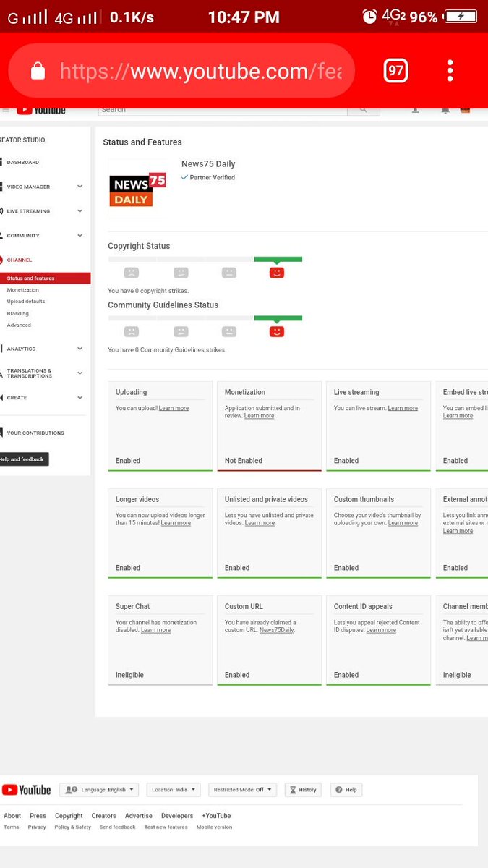Click Learn more in Content ID appeals
This screenshot has height=868, width=488.
(381, 630)
